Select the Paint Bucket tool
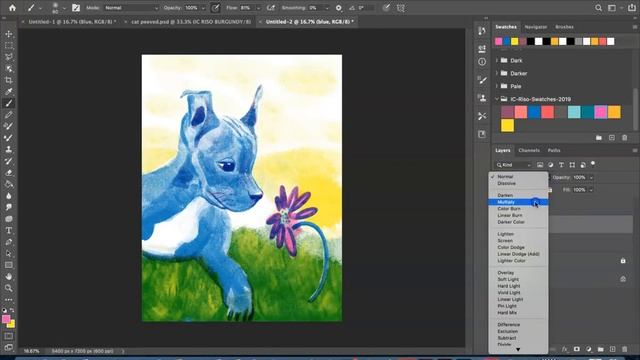The width and height of the screenshot is (640, 360). click(9, 184)
